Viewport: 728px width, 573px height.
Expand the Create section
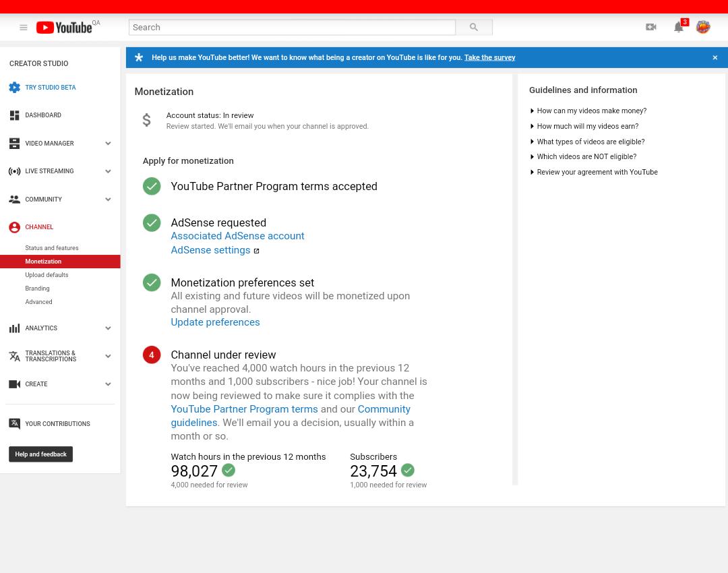click(108, 384)
